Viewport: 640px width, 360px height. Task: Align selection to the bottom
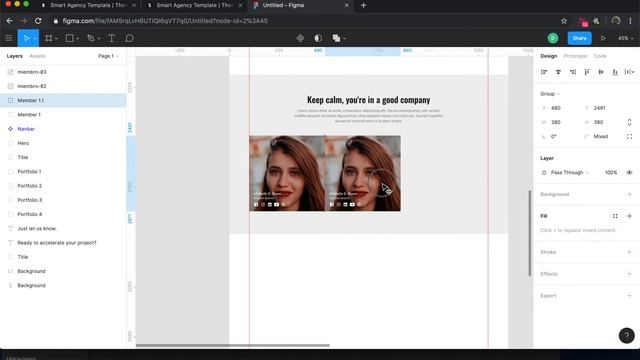pyautogui.click(x=615, y=72)
